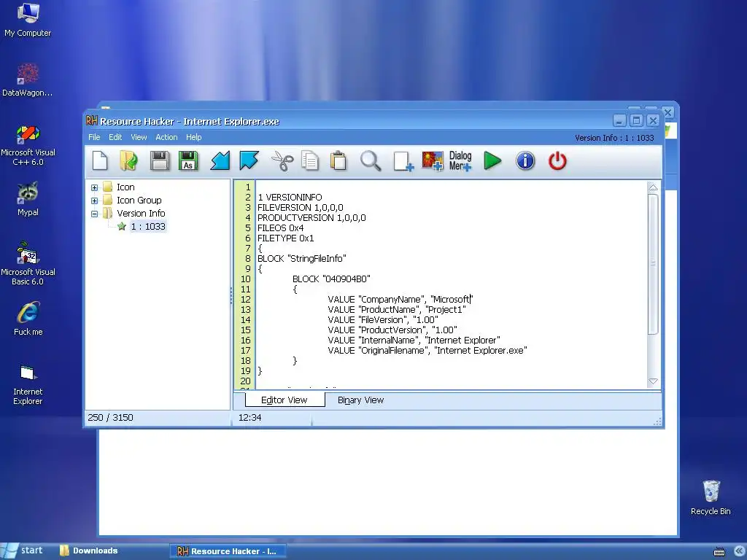Image resolution: width=747 pixels, height=560 pixels.
Task: Open find text with the magnifier icon
Action: pyautogui.click(x=370, y=160)
